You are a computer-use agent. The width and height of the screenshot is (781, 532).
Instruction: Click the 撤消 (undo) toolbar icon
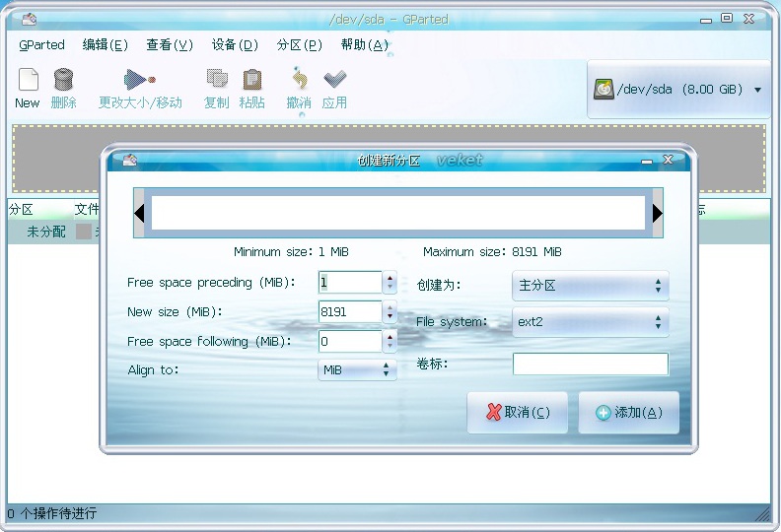pyautogui.click(x=300, y=79)
